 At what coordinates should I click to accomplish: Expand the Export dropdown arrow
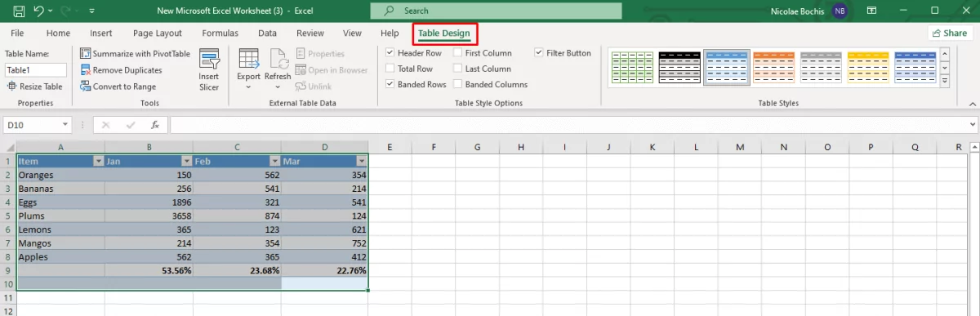point(248,87)
